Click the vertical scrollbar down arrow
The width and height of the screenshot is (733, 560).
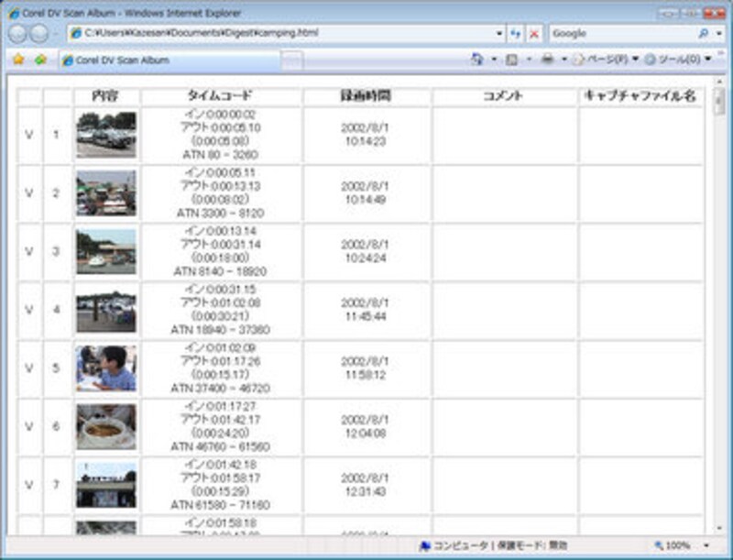(719, 525)
